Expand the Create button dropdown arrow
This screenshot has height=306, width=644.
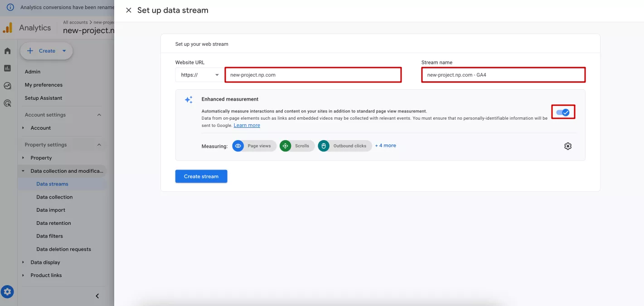[x=64, y=51]
